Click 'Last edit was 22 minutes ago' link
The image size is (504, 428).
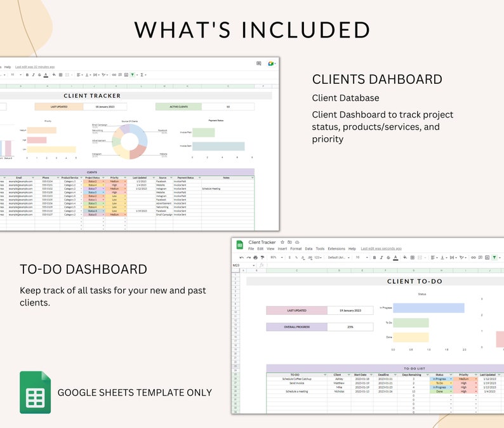pyautogui.click(x=35, y=67)
